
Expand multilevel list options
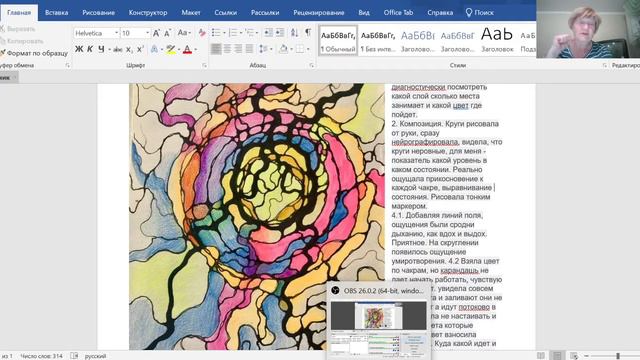pos(257,33)
